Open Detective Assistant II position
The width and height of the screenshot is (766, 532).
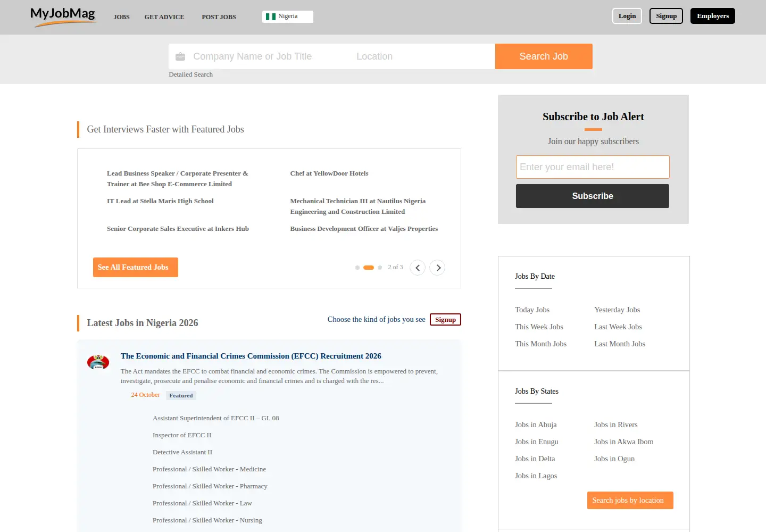(182, 452)
